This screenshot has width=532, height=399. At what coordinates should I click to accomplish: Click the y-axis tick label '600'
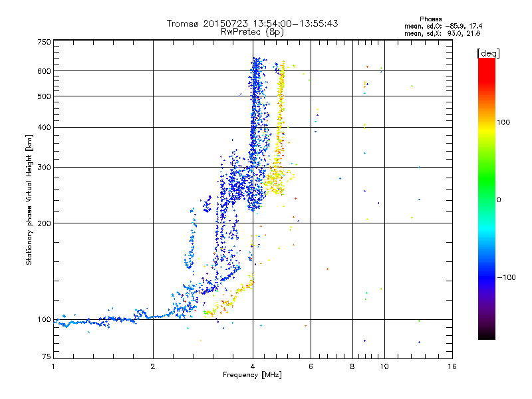click(44, 71)
